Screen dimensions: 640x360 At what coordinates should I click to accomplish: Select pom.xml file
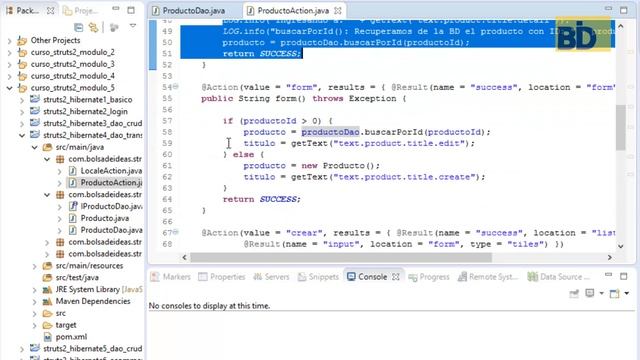[71, 337]
